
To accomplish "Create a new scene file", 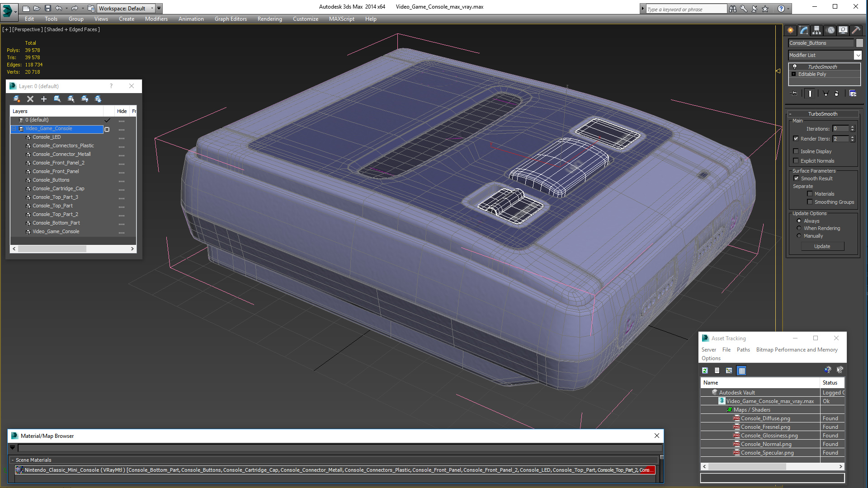I will 26,8.
